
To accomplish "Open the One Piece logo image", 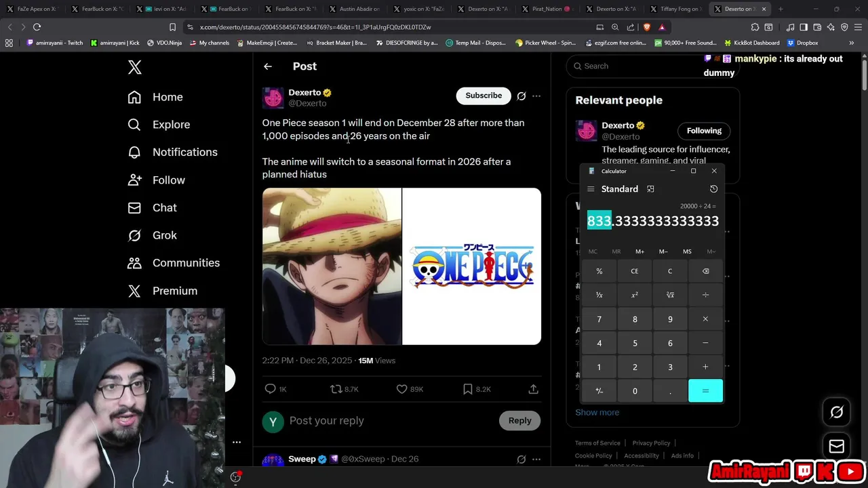I will click(x=472, y=266).
